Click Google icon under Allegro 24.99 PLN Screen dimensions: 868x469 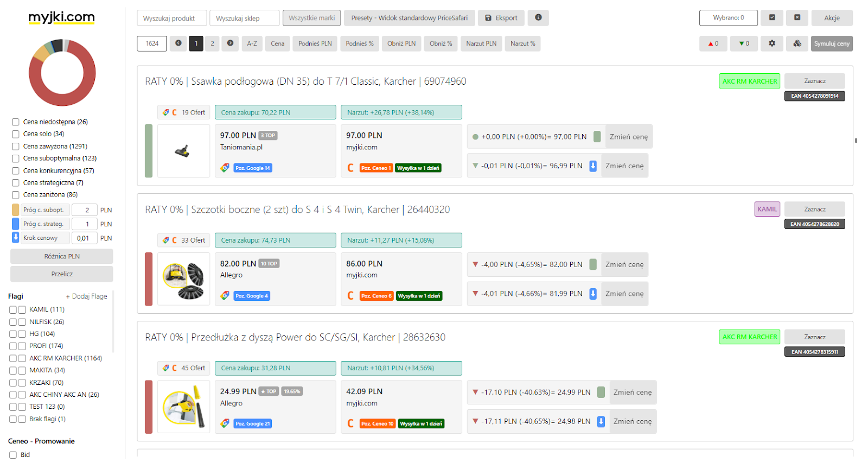point(225,423)
